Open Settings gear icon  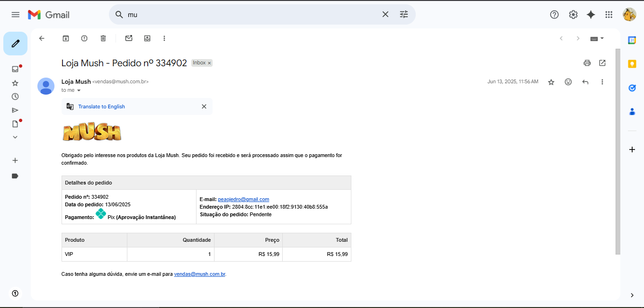573,15
